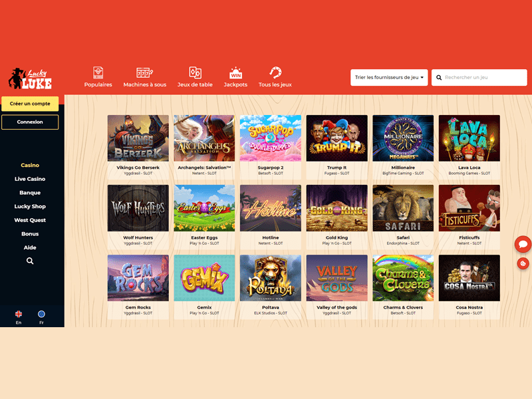Screen dimensions: 532x399
Task: Open Valley of the Gods thumbnail
Action: coord(337,278)
